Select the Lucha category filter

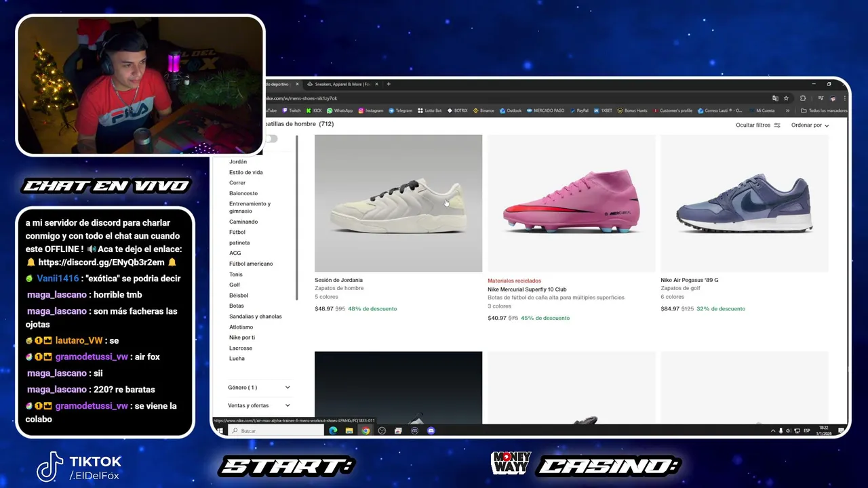(237, 359)
